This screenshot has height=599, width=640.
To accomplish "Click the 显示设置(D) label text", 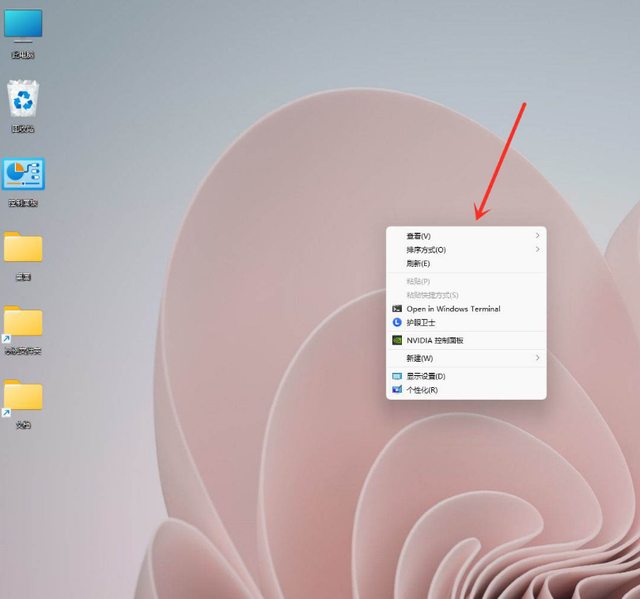I will pyautogui.click(x=426, y=376).
